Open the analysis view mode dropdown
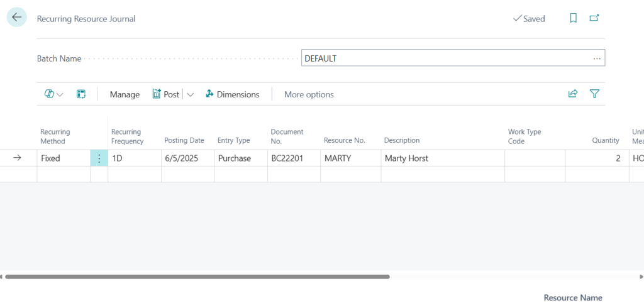644x303 pixels. coord(53,94)
